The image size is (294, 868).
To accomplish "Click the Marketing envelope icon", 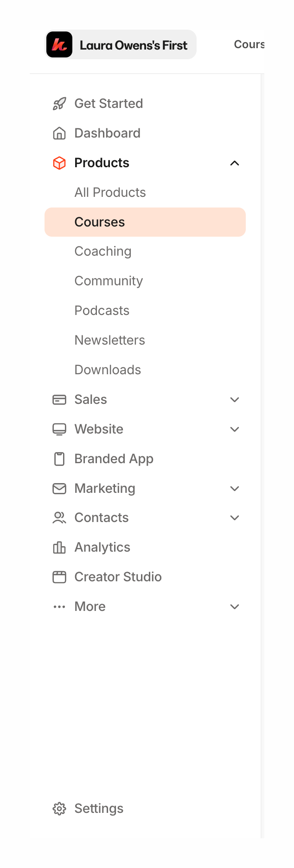I will [59, 489].
